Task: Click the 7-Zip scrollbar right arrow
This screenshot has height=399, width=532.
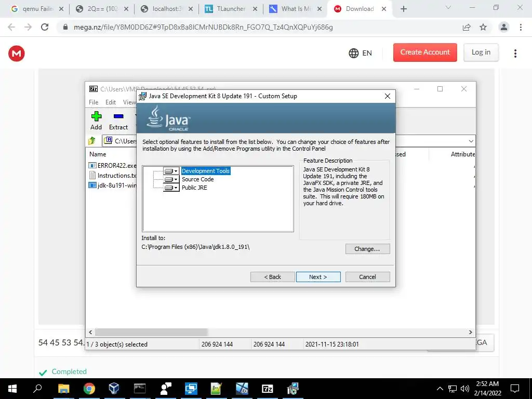Action: click(471, 332)
